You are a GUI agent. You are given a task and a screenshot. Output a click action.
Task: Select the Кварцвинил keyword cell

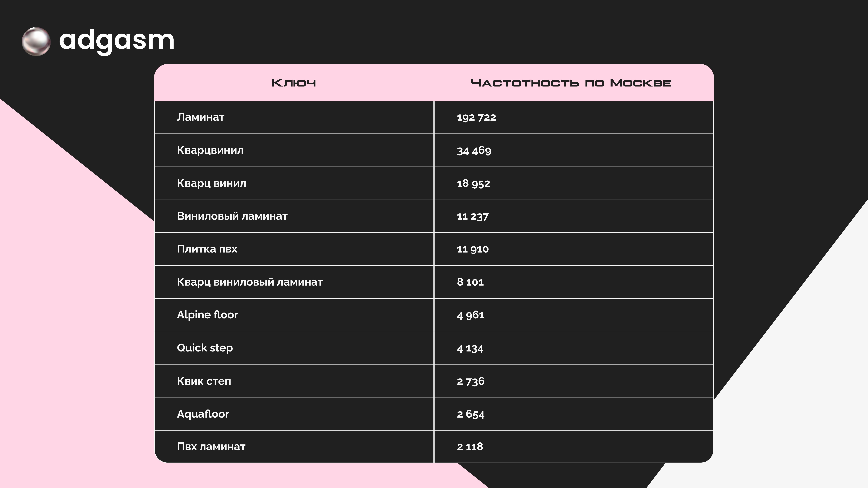pos(210,150)
